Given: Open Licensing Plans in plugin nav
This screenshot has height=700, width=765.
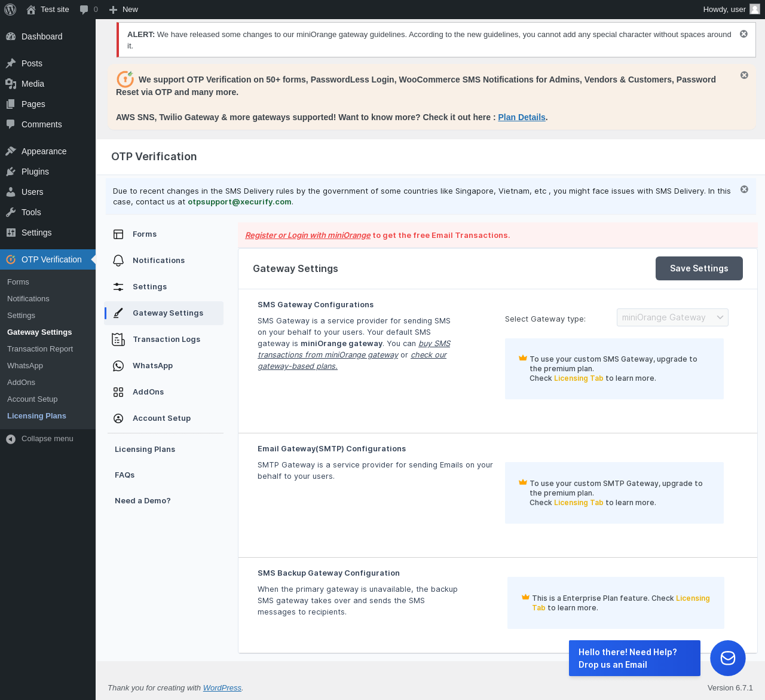Looking at the screenshot, I should pos(145,450).
